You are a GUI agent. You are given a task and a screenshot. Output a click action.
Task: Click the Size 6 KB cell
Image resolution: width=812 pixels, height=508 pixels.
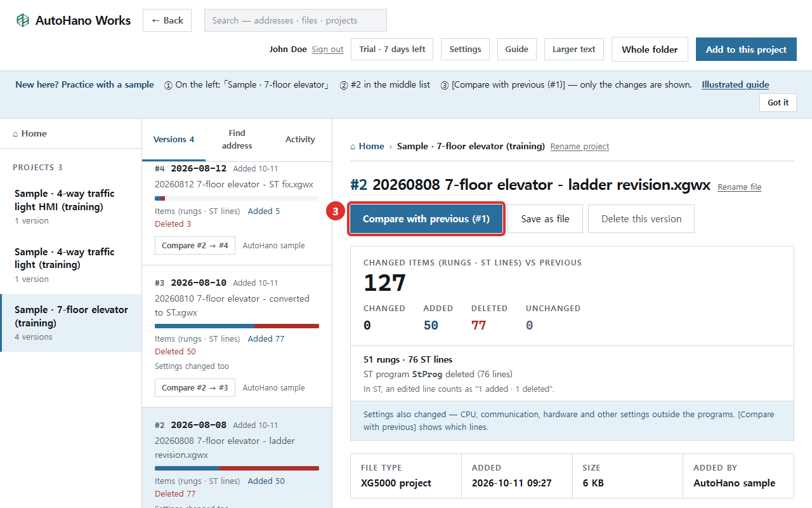(x=627, y=476)
